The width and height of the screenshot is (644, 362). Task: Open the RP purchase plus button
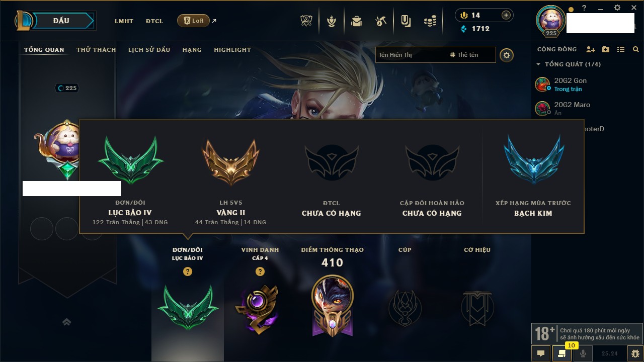pyautogui.click(x=506, y=15)
